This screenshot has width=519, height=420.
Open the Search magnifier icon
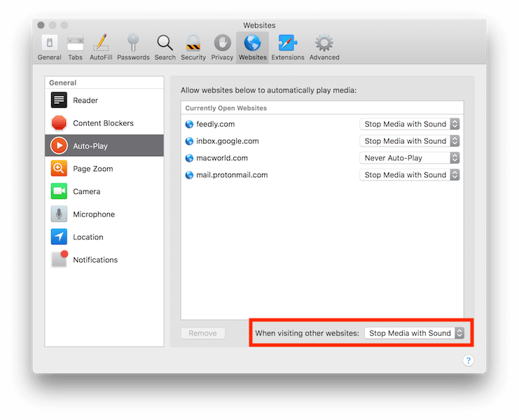(x=165, y=43)
